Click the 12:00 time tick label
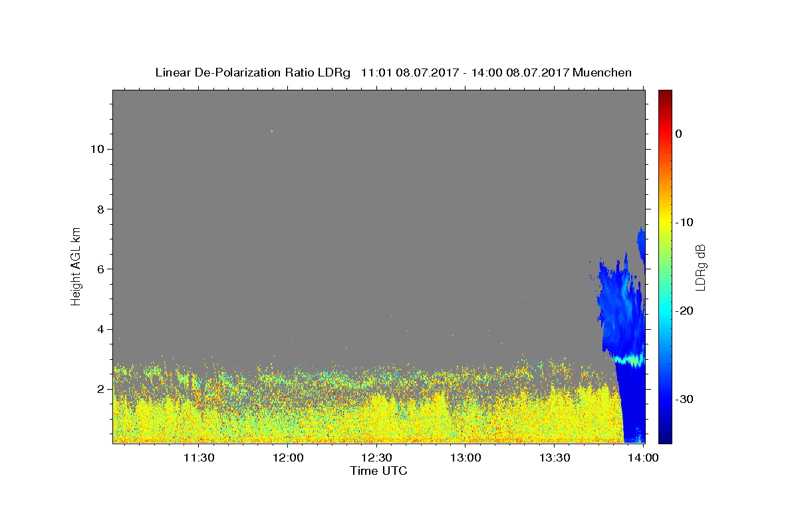Image resolution: width=798 pixels, height=532 pixels. [x=287, y=458]
